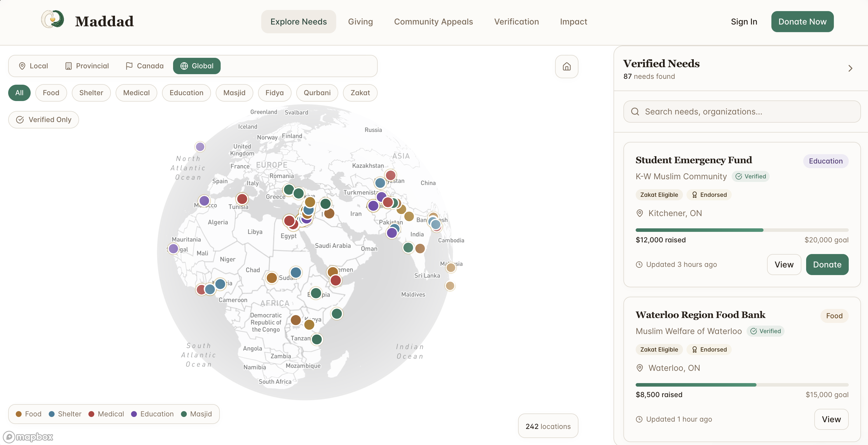Screen dimensions: 868x445
Task: Toggle the Verified Only filter
Action: [x=44, y=120]
